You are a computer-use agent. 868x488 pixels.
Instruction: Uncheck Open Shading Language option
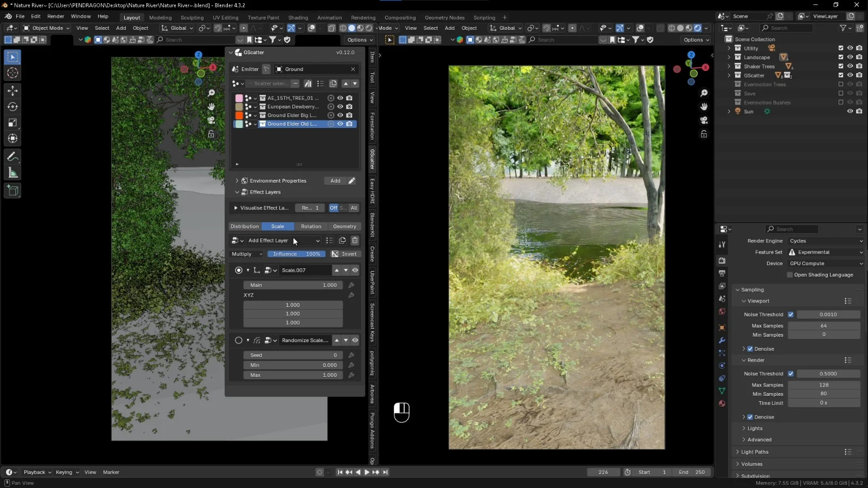pyautogui.click(x=790, y=274)
